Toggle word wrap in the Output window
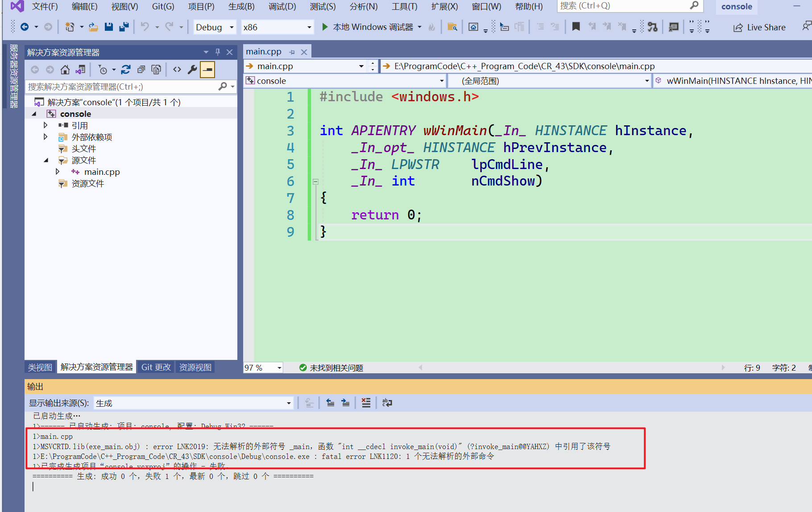The width and height of the screenshot is (812, 512). pyautogui.click(x=387, y=402)
